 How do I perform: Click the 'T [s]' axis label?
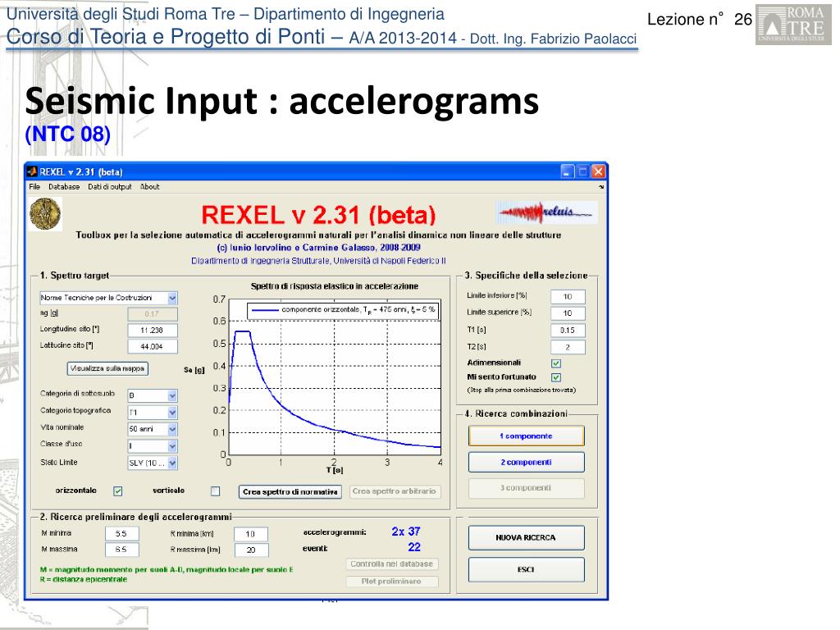coord(335,470)
